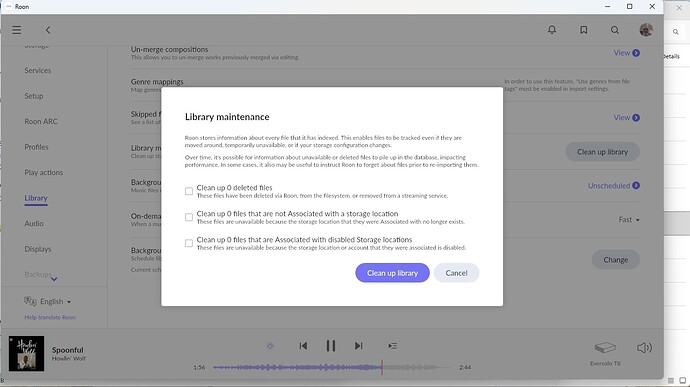Open Spoonful album art thumbnail
This screenshot has height=387, width=690.
[x=26, y=354]
